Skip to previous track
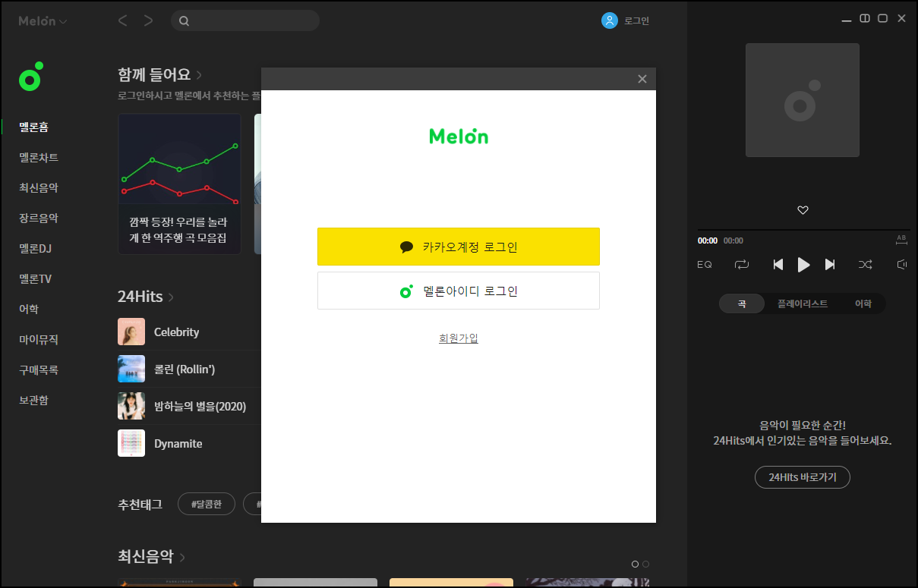 [x=778, y=265]
